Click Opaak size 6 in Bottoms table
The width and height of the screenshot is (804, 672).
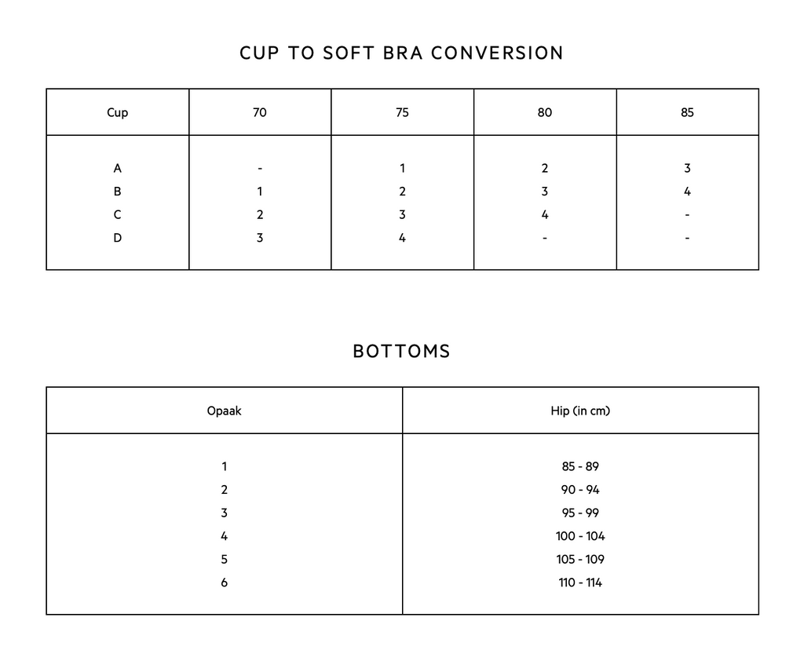[225, 583]
